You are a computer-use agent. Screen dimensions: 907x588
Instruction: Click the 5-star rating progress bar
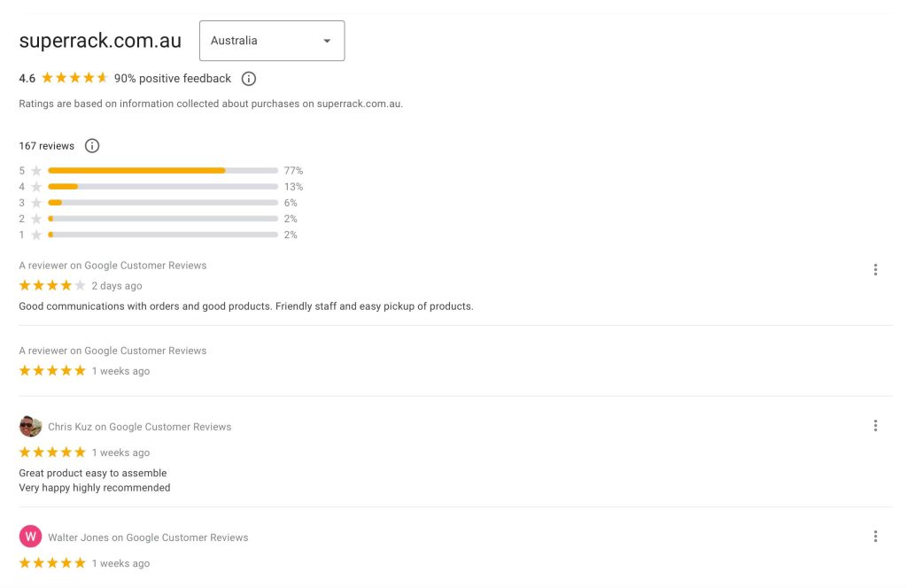tap(164, 170)
